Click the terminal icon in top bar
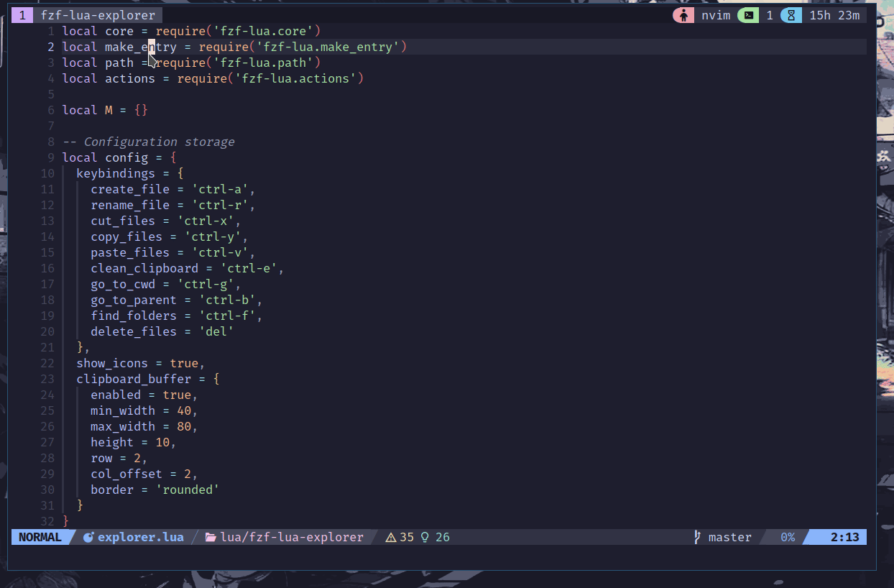 [749, 15]
